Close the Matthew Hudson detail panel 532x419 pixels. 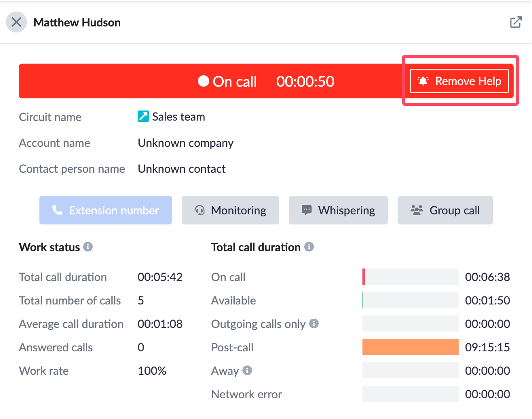(x=16, y=22)
